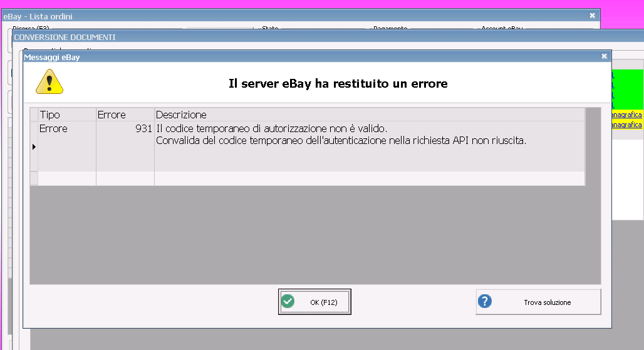Select the Tipo column header
The height and width of the screenshot is (350, 644).
(x=67, y=115)
